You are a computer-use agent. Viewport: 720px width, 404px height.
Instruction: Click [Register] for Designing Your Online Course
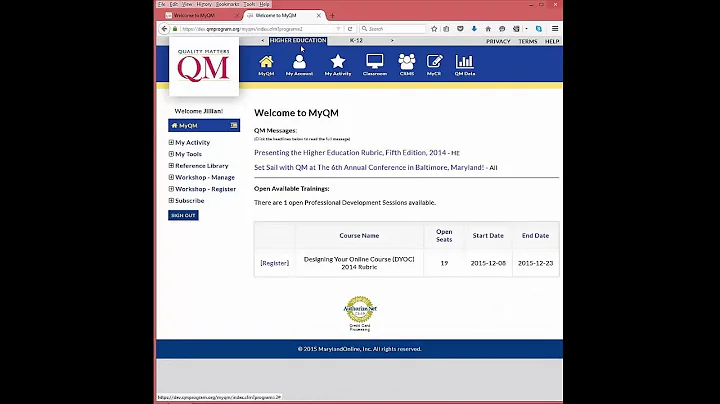click(275, 263)
